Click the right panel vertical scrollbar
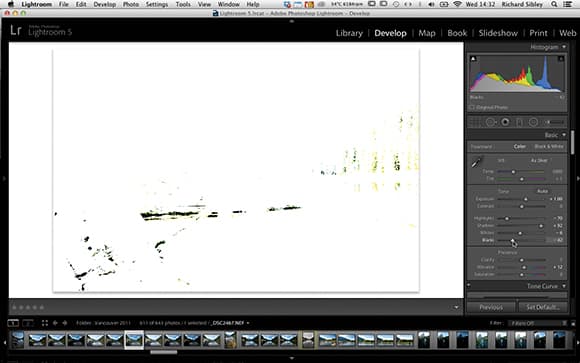 [572, 142]
